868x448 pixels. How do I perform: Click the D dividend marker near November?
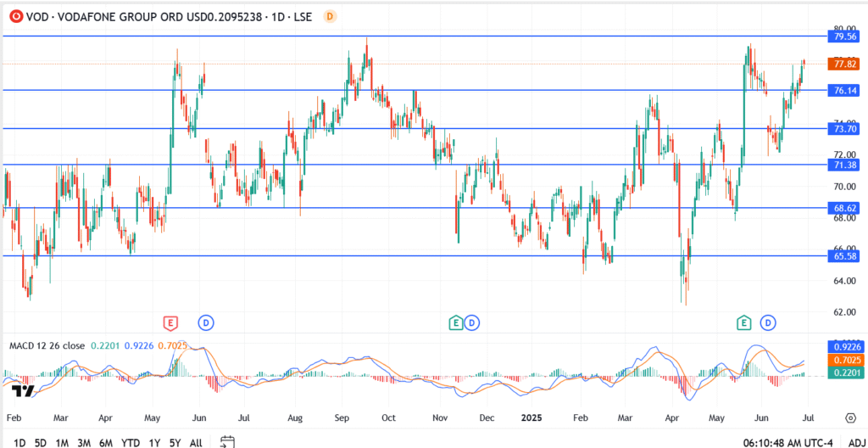point(472,322)
